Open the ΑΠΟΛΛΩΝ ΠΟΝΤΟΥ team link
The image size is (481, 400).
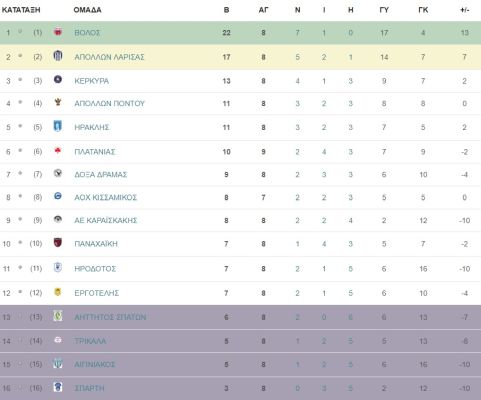click(109, 104)
